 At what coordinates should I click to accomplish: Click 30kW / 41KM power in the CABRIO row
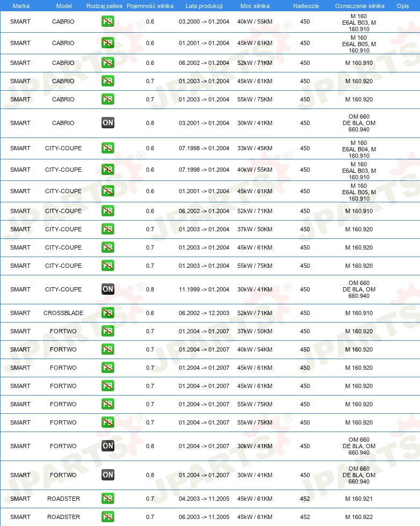255,123
